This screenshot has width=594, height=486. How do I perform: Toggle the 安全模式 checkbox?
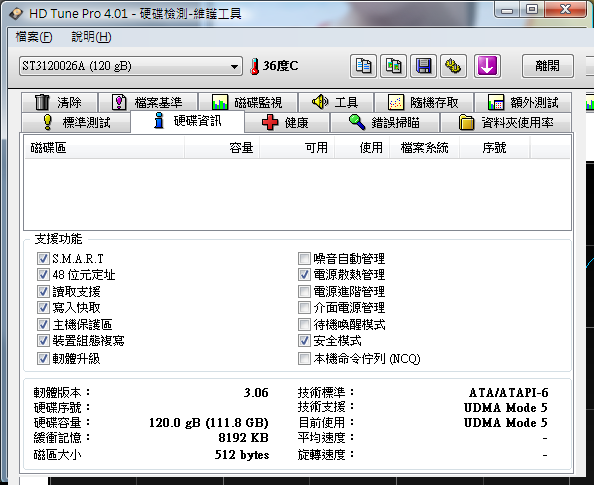pos(304,341)
